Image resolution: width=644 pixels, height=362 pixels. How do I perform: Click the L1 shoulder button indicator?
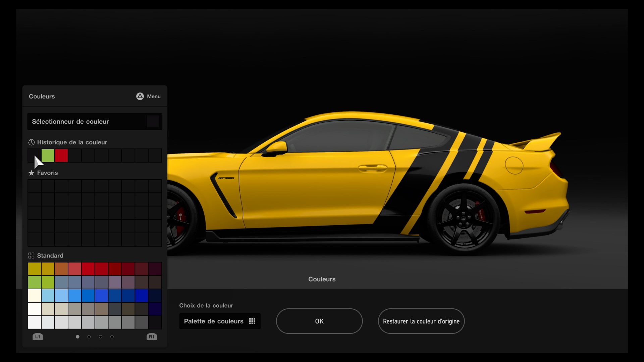38,337
